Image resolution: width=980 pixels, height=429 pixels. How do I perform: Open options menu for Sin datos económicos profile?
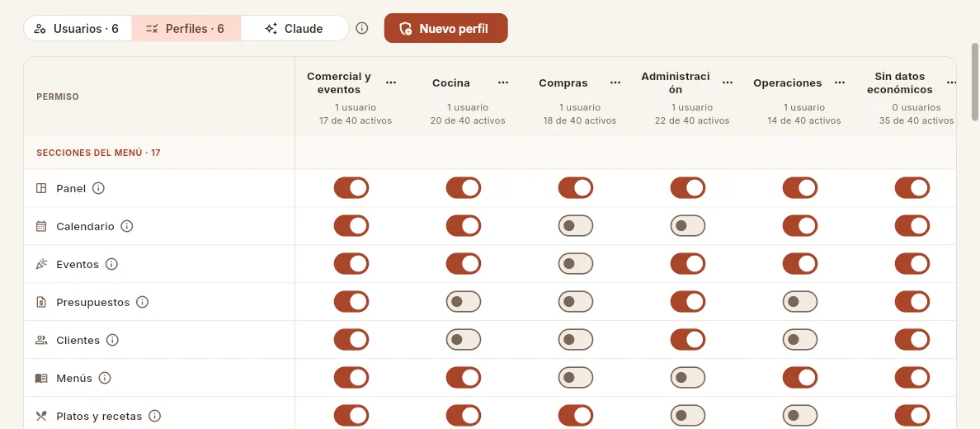click(951, 82)
